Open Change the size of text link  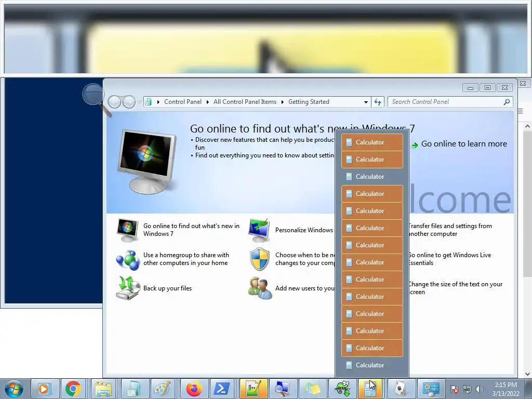[x=456, y=288]
